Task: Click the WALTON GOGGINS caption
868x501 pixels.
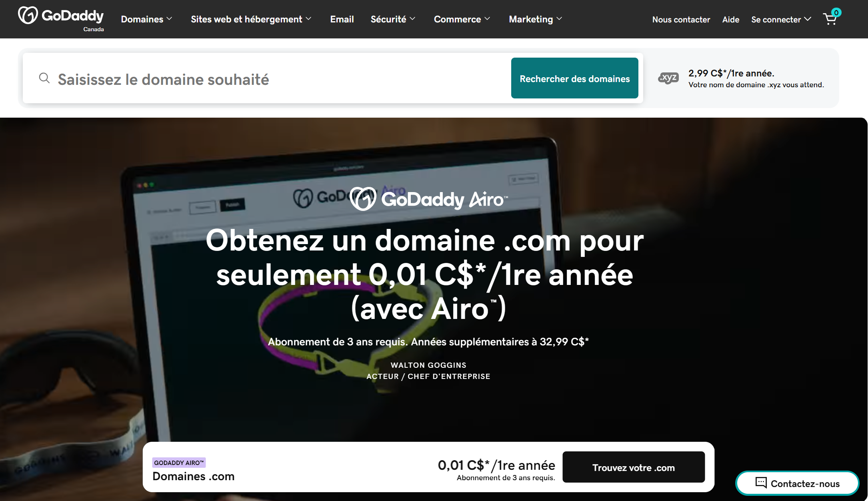Action: (428, 365)
